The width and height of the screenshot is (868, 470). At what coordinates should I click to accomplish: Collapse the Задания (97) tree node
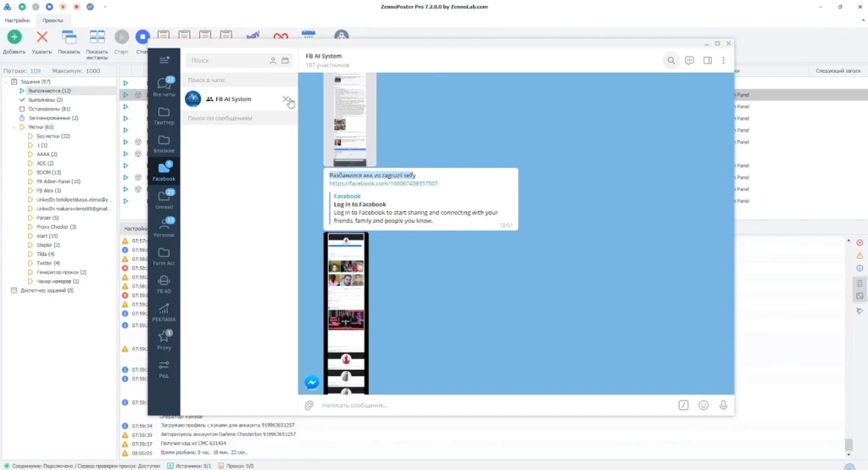pos(6,81)
